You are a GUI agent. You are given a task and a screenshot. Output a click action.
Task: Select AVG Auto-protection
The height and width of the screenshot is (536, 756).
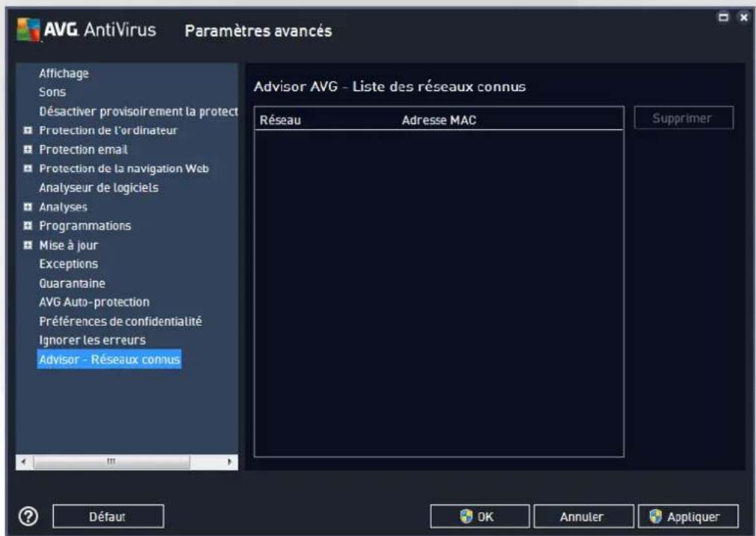94,302
